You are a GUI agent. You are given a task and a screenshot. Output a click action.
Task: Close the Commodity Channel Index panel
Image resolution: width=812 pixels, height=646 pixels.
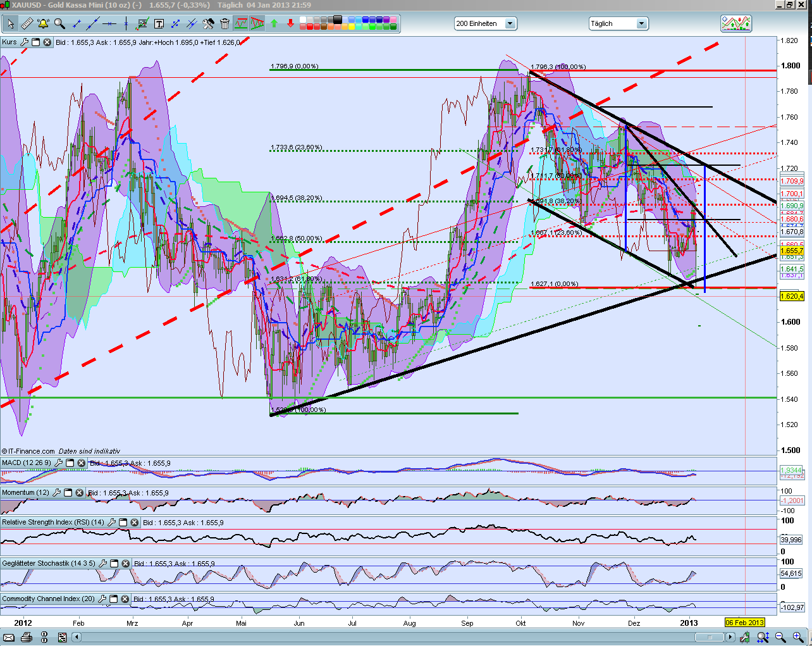[x=125, y=599]
